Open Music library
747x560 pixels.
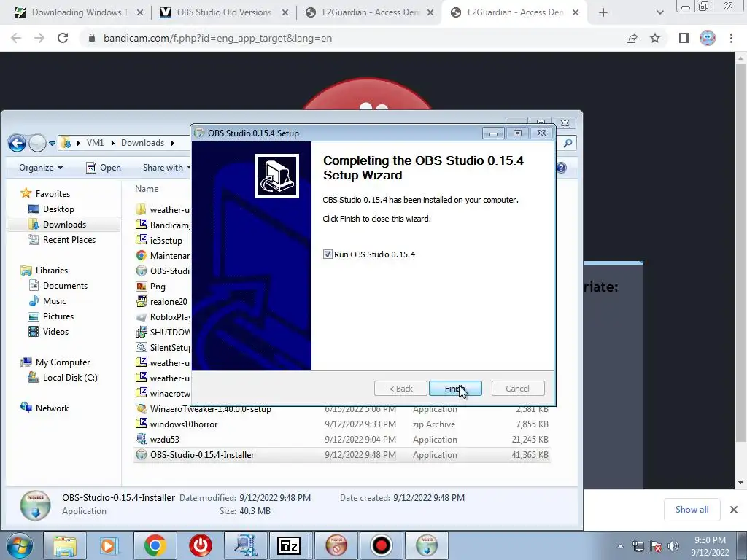(x=54, y=301)
